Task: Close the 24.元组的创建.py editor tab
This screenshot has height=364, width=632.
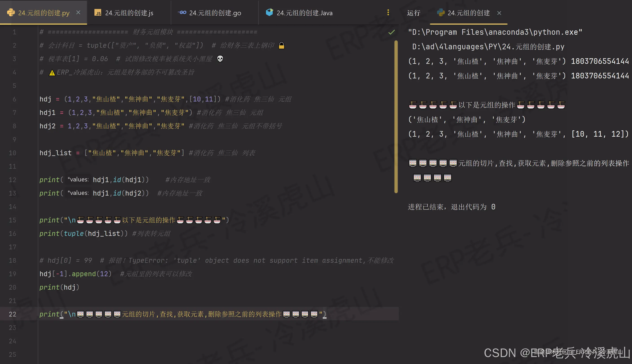Action: click(78, 13)
